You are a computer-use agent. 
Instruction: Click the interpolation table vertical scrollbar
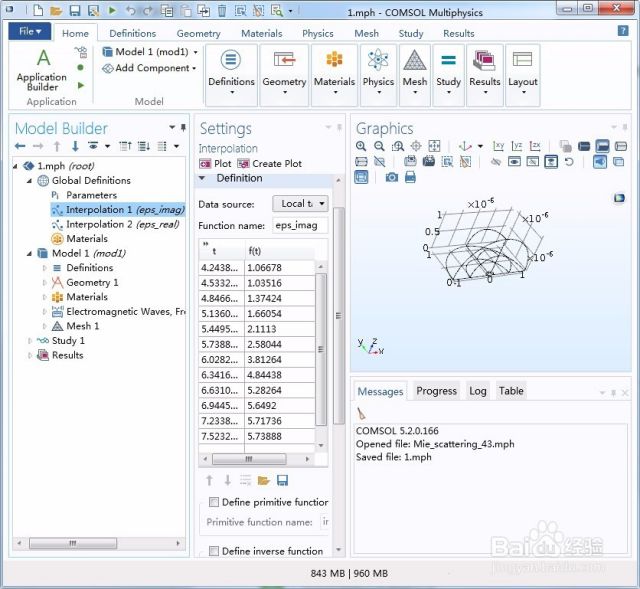point(321,349)
